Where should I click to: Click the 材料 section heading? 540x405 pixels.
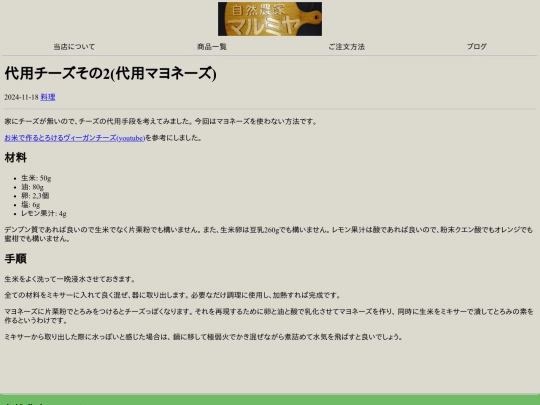click(15, 158)
